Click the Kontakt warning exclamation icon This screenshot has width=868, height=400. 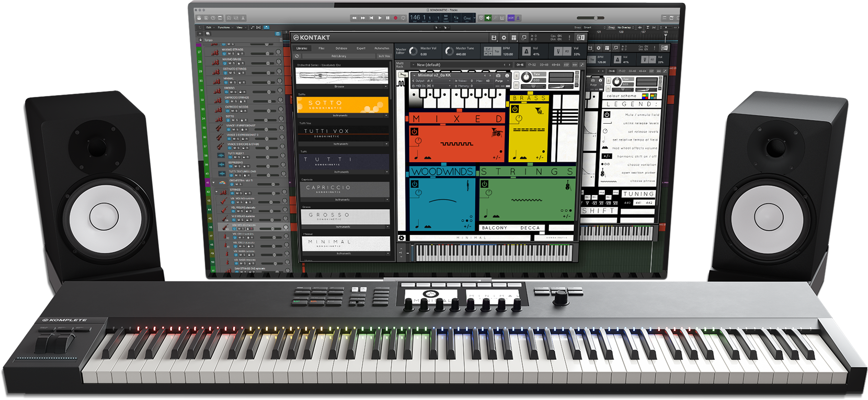click(569, 38)
